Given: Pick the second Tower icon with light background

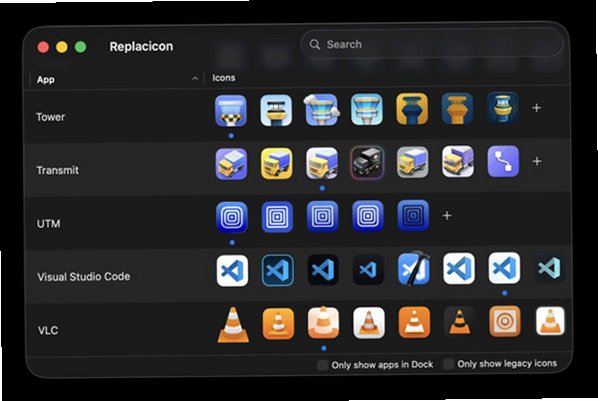Looking at the screenshot, I should click(276, 110).
